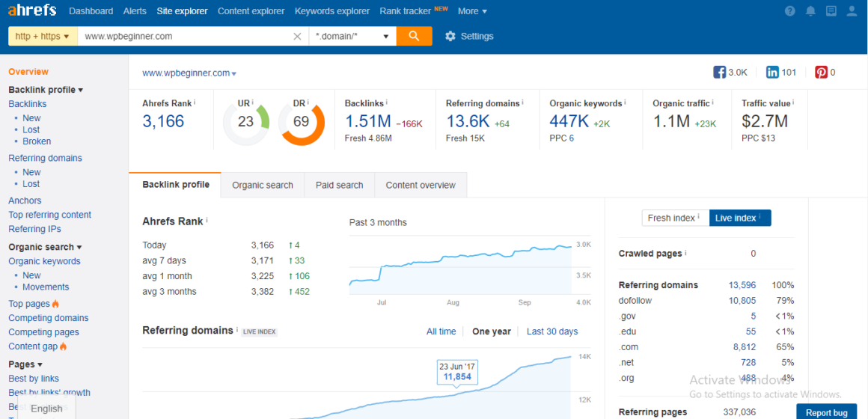Click the PPC 6 keywords link
The width and height of the screenshot is (868, 419).
tap(571, 138)
